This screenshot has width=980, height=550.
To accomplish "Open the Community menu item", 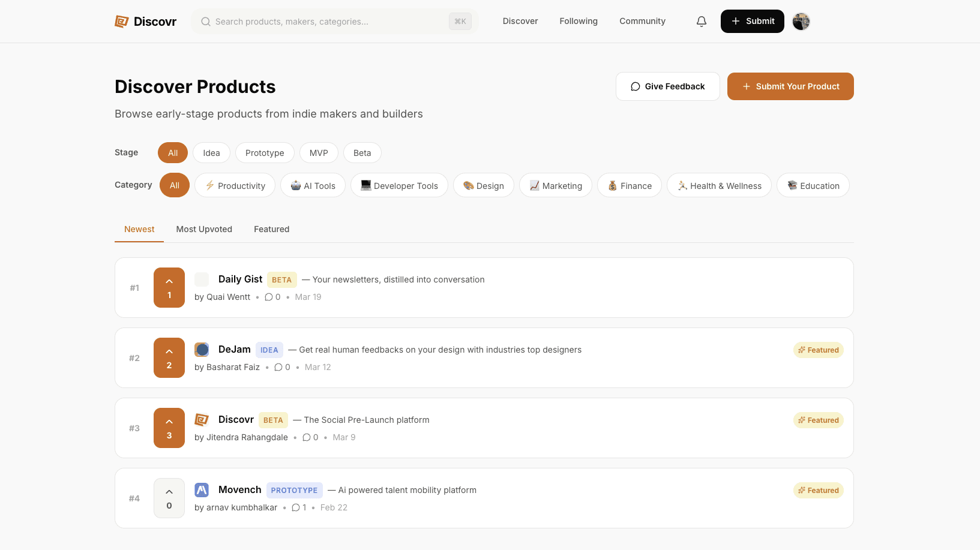I will pyautogui.click(x=642, y=21).
